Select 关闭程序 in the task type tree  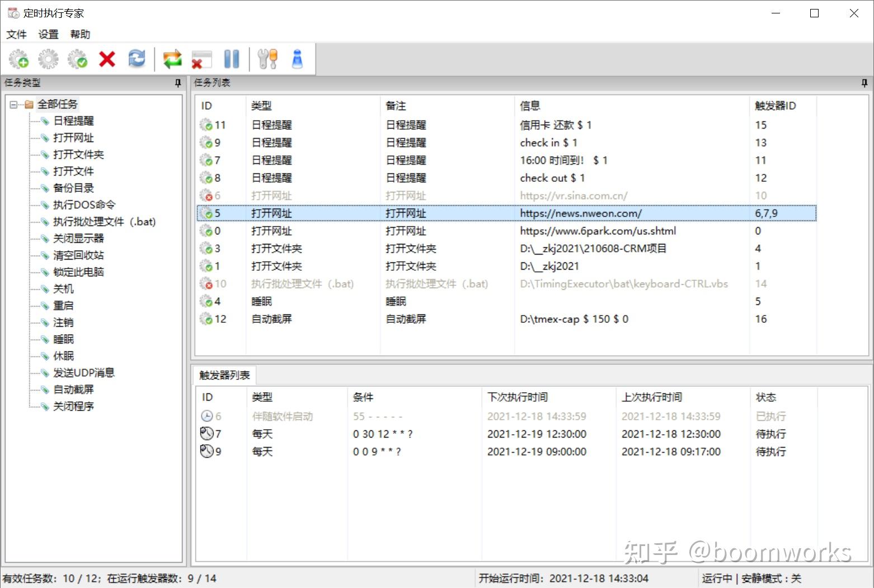(73, 406)
